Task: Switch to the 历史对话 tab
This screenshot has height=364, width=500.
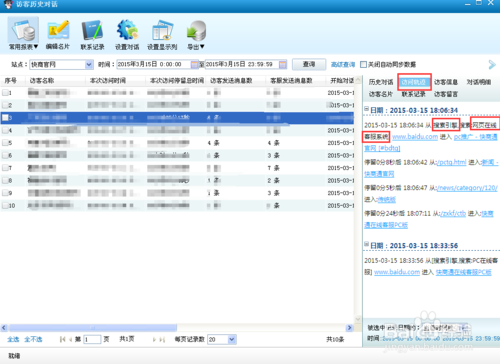Action: pyautogui.click(x=381, y=82)
